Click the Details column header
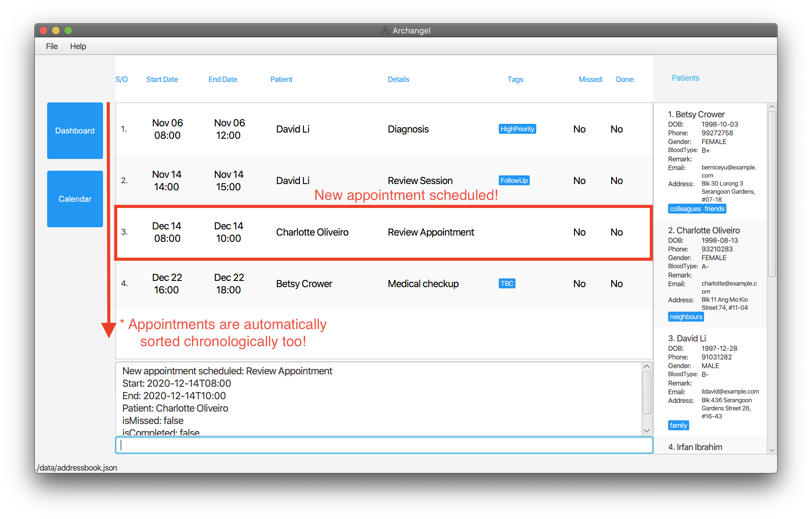The width and height of the screenshot is (812, 519). 398,79
